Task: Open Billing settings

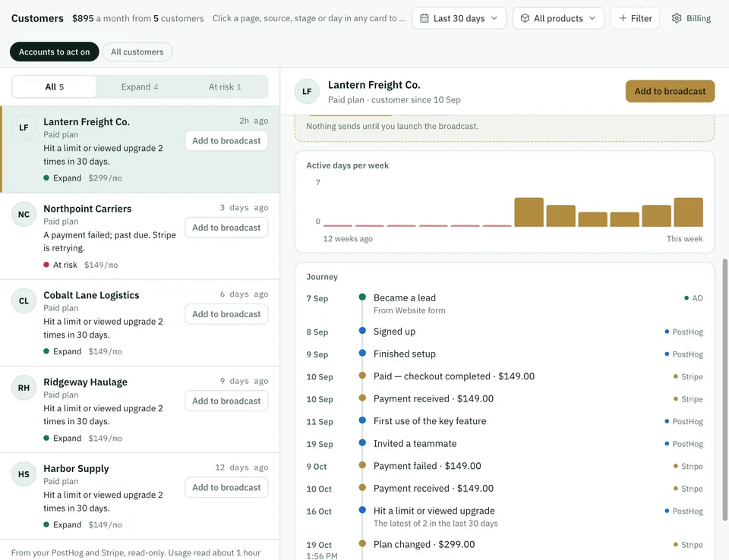Action: 691,18
